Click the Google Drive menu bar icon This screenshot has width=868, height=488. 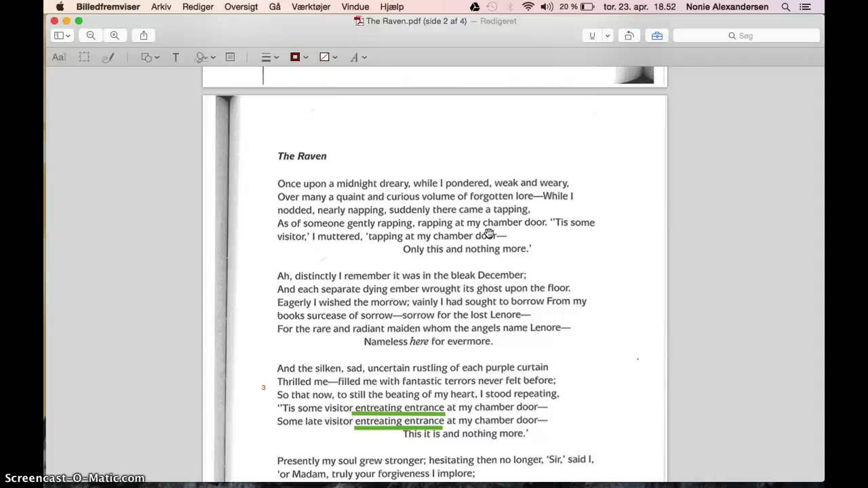coord(475,7)
